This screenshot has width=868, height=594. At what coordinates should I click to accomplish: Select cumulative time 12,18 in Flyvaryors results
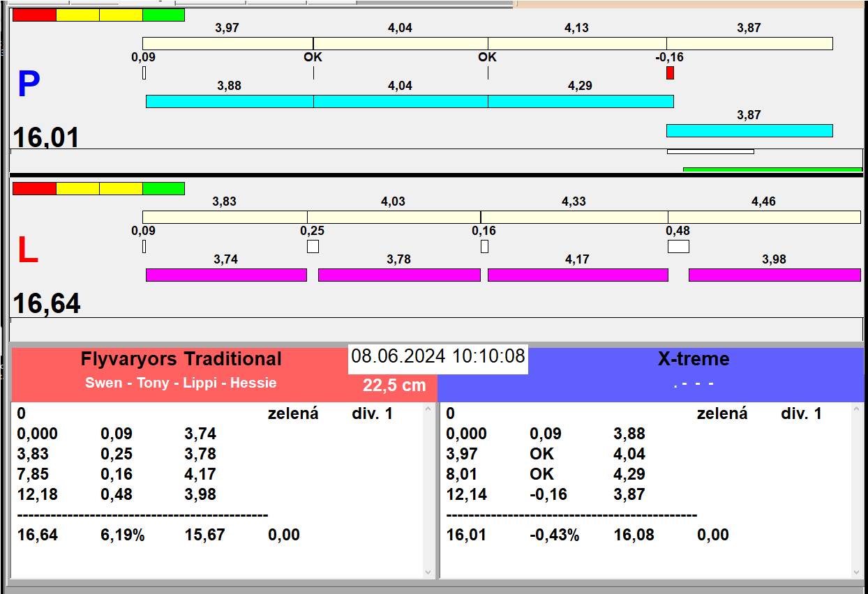coord(37,494)
